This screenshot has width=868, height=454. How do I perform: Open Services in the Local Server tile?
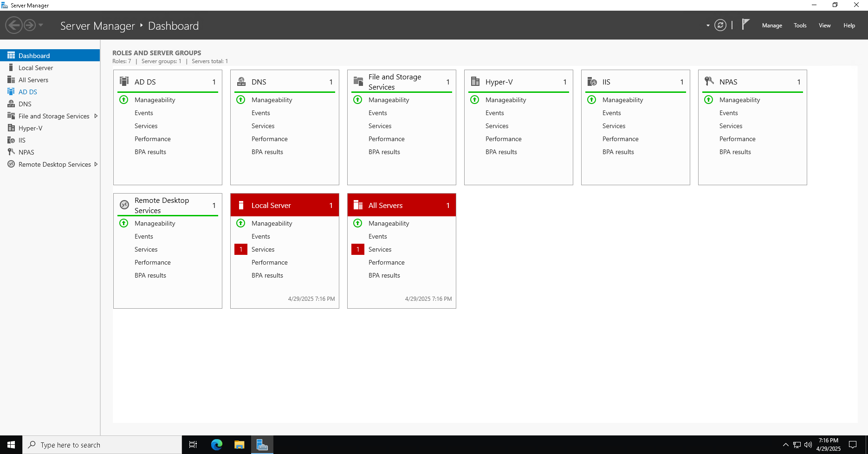tap(263, 249)
